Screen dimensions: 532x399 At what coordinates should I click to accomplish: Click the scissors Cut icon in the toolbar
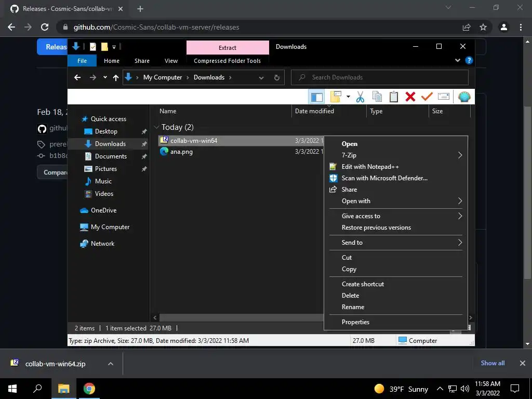pyautogui.click(x=361, y=97)
